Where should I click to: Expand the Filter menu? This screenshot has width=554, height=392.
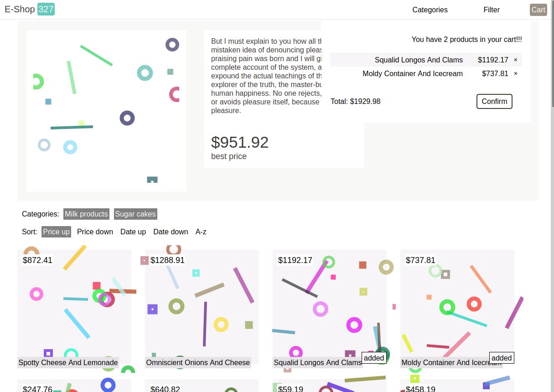[x=492, y=10]
